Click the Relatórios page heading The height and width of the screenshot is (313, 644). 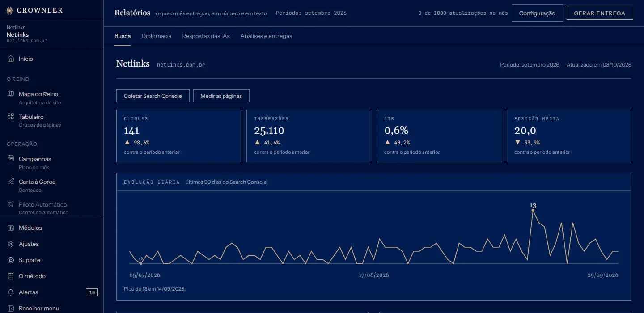coord(132,13)
